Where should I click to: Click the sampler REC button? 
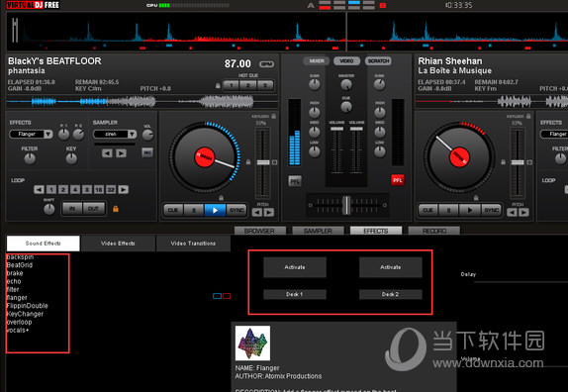[147, 152]
